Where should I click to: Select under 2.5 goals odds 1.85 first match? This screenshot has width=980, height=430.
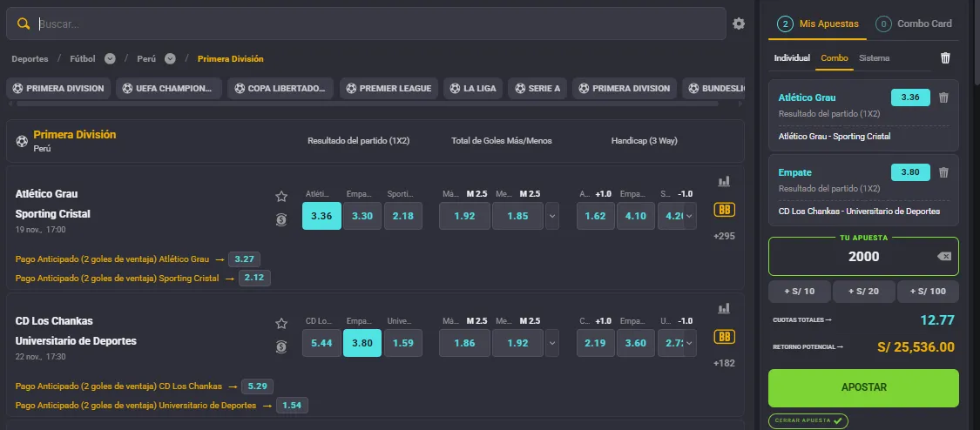517,216
